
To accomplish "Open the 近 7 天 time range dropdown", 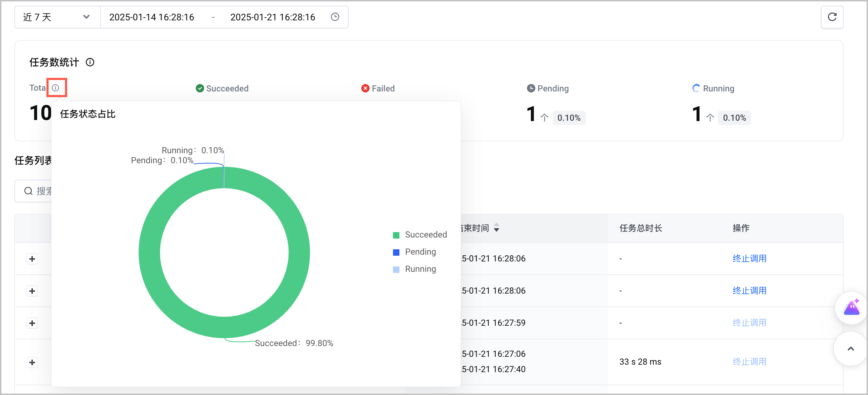I will tap(58, 17).
